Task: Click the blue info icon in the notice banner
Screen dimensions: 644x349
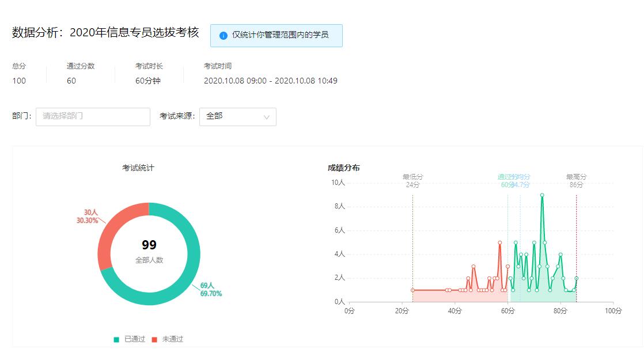Action: [223, 36]
